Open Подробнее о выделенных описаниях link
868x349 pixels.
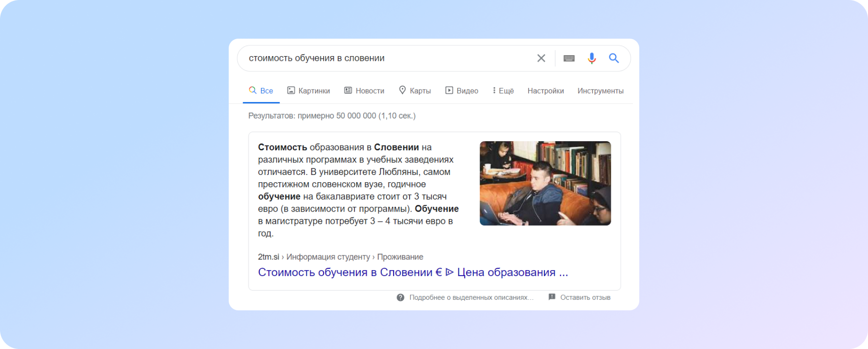point(471,297)
